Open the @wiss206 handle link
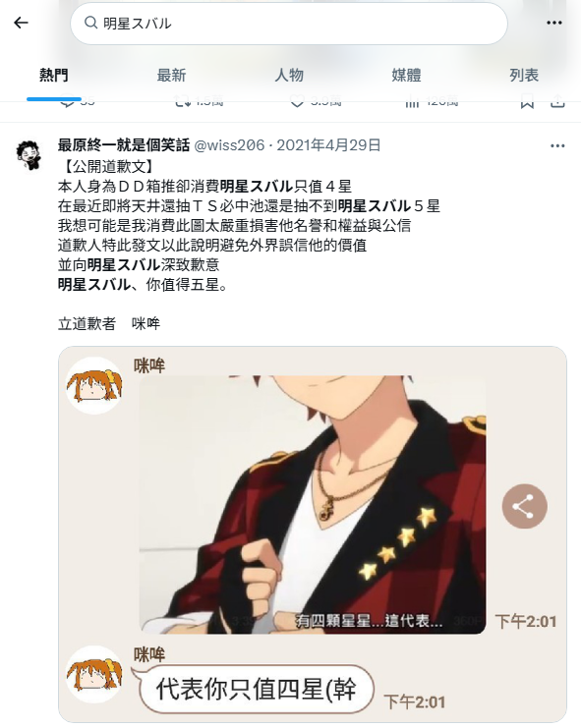This screenshot has width=581, height=728. (x=229, y=145)
